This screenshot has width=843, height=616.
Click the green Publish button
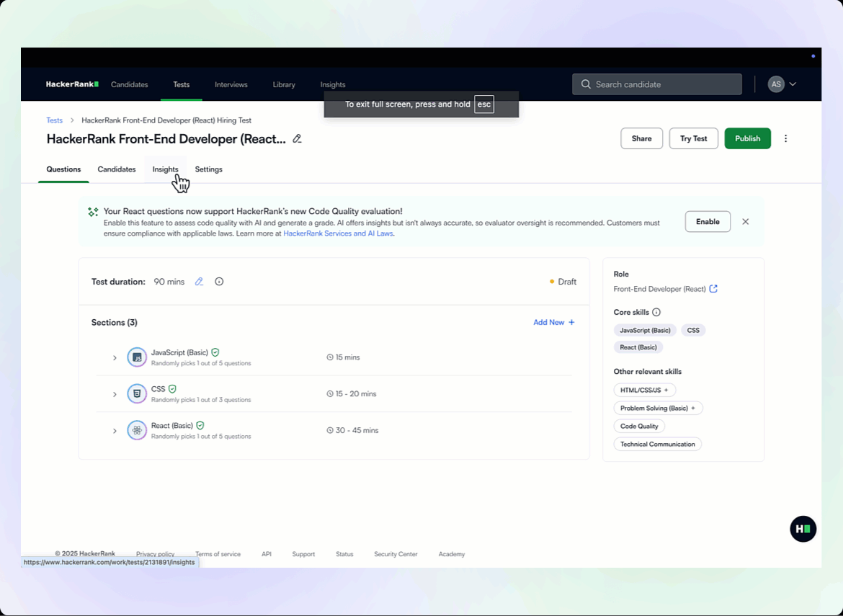point(747,138)
